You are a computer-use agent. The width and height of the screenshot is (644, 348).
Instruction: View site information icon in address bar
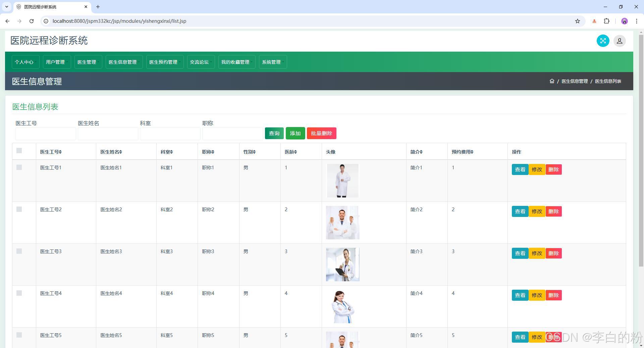[x=46, y=21]
